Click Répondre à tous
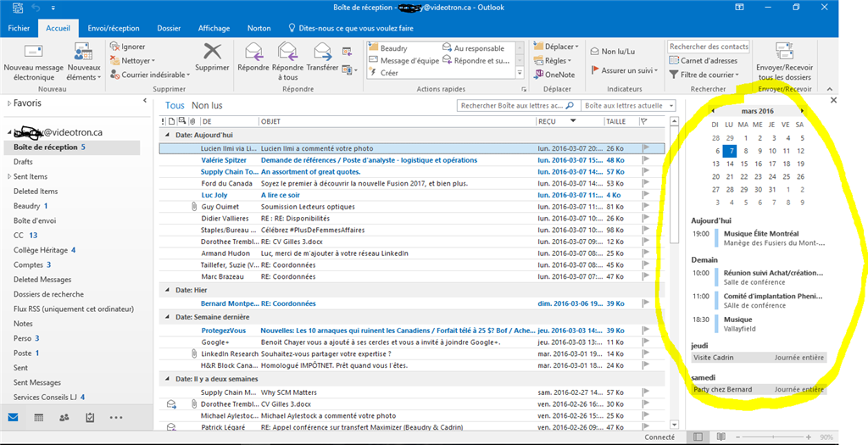 (288, 62)
